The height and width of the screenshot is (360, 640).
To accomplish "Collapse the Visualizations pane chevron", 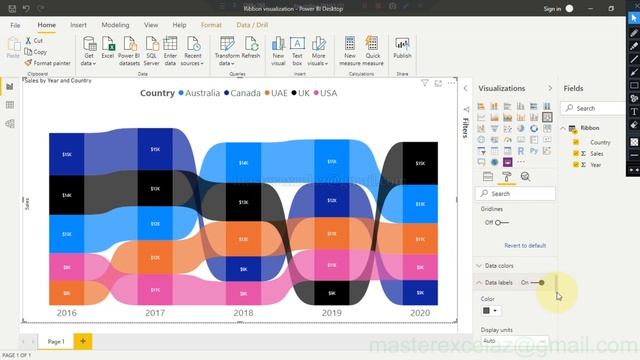I will pyautogui.click(x=550, y=88).
